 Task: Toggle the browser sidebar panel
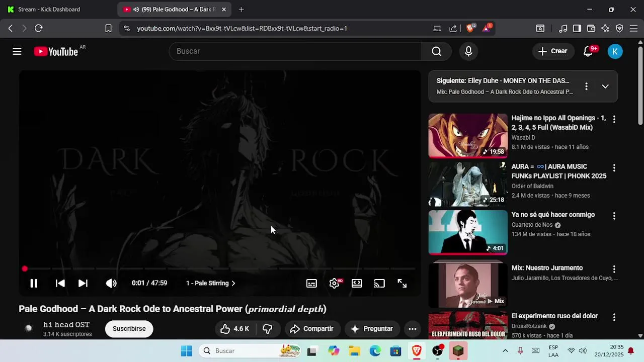(577, 29)
